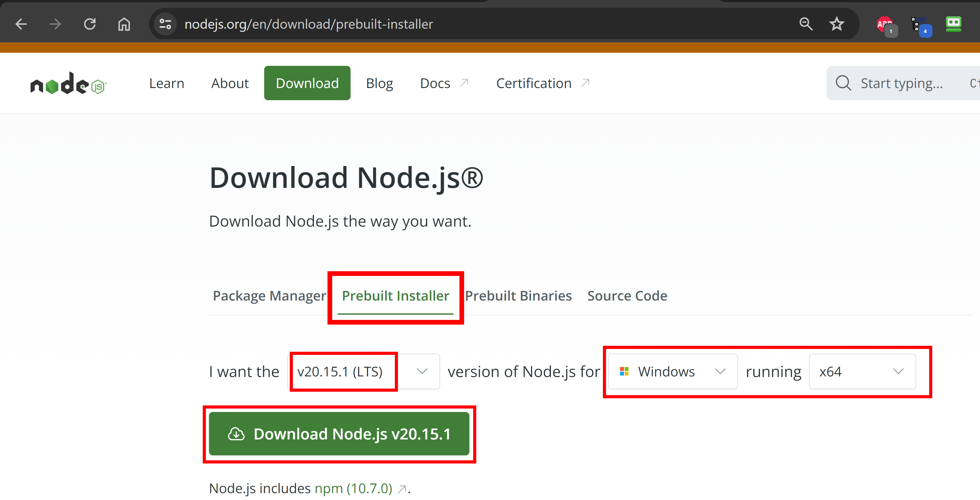This screenshot has width=980, height=500.
Task: Reload the current page
Action: pyautogui.click(x=90, y=24)
